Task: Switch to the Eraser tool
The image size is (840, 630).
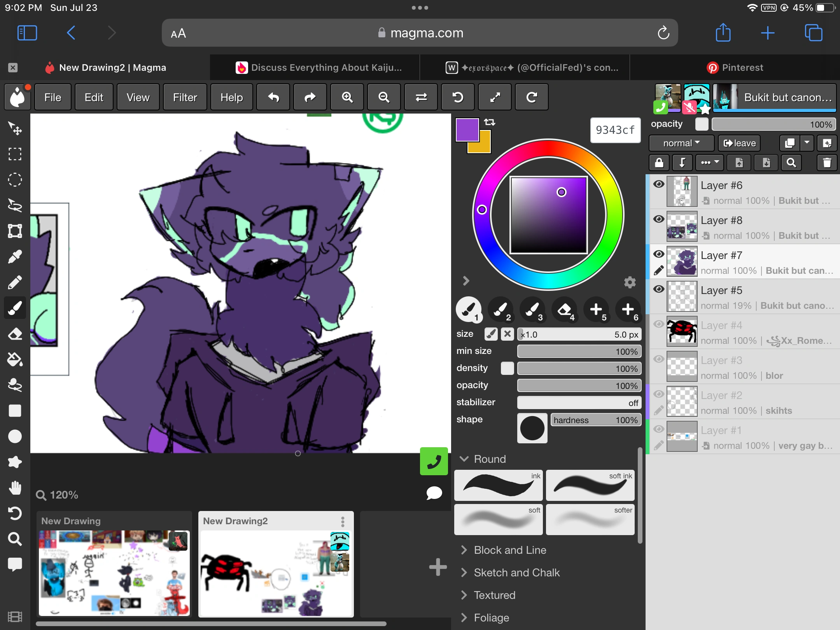Action: click(x=16, y=334)
